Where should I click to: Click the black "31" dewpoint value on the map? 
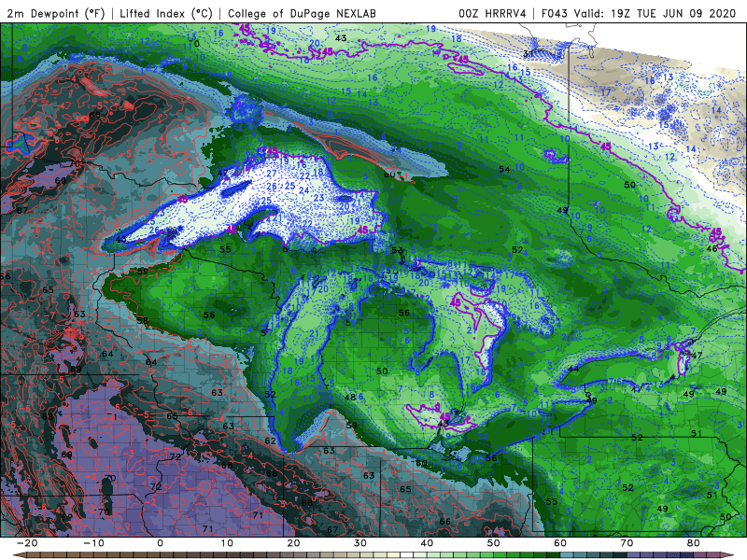point(529,54)
